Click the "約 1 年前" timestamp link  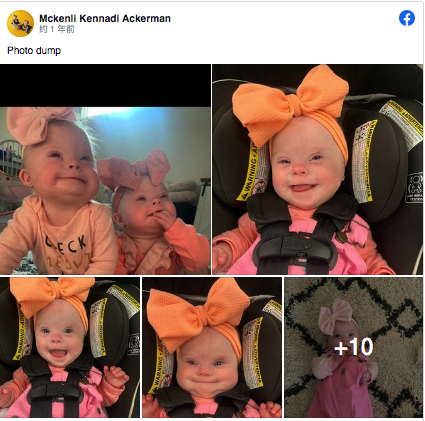57,29
